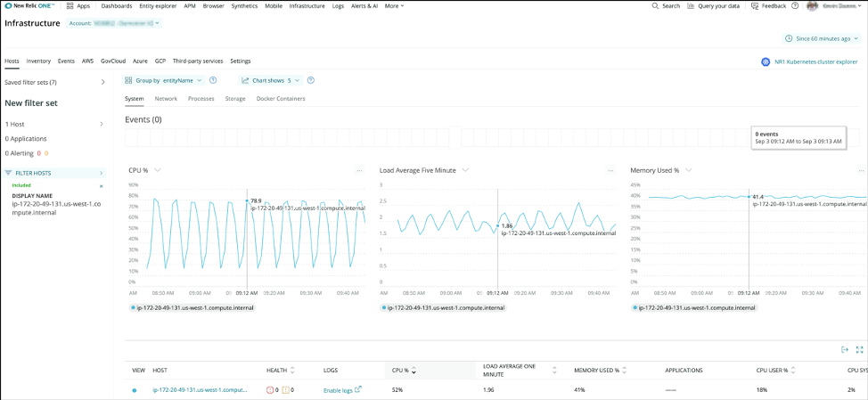The height and width of the screenshot is (400, 868).
Task: Open Browser in top navigation
Action: pyautogui.click(x=214, y=6)
